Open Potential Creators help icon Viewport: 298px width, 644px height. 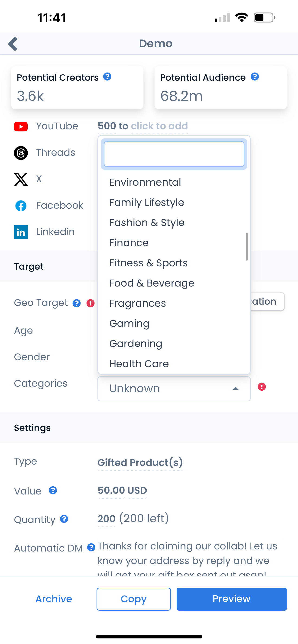click(x=107, y=77)
